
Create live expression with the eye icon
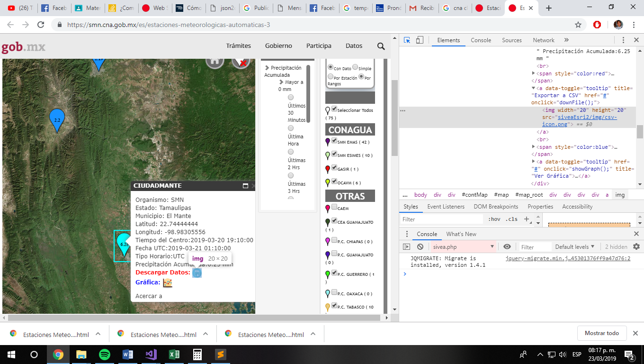click(507, 247)
